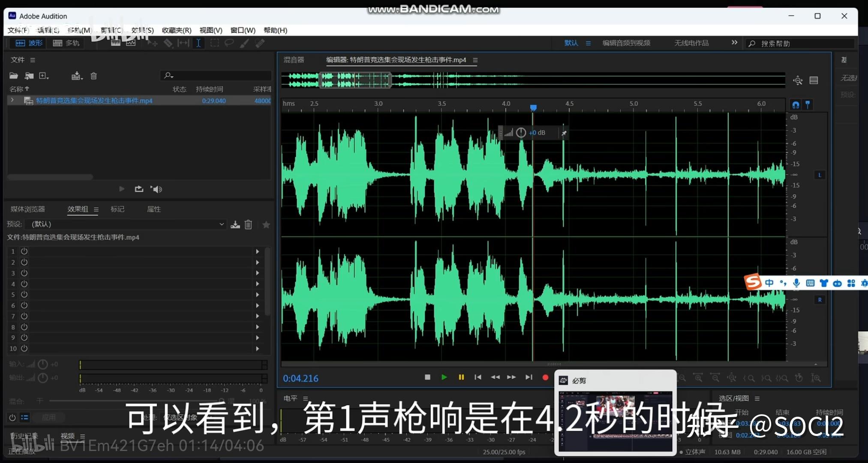Toggle auto-play speaker icon in Files panel
The image size is (868, 463).
click(156, 189)
